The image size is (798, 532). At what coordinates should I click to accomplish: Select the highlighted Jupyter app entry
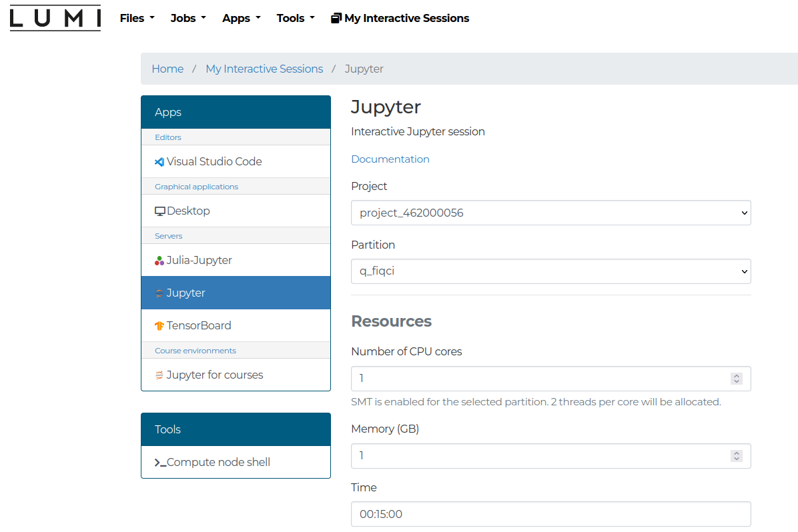coord(236,293)
